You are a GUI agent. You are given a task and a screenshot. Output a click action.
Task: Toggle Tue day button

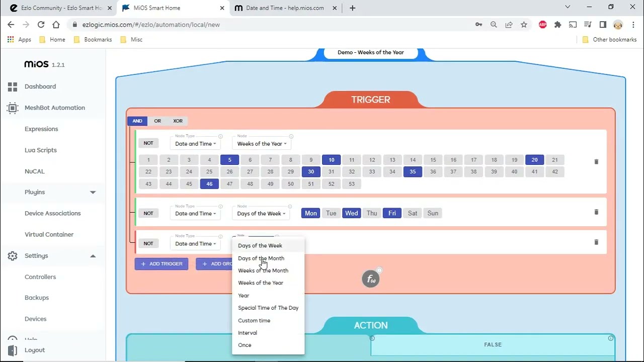(x=331, y=213)
